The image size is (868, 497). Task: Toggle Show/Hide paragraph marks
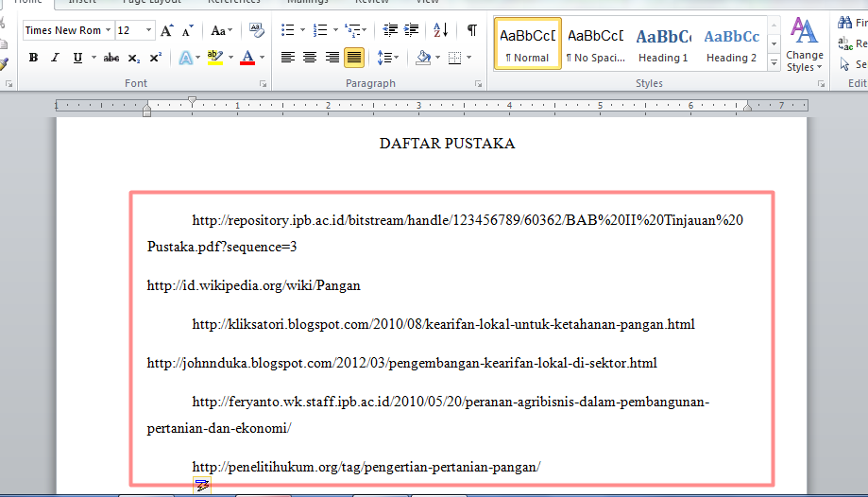point(471,30)
